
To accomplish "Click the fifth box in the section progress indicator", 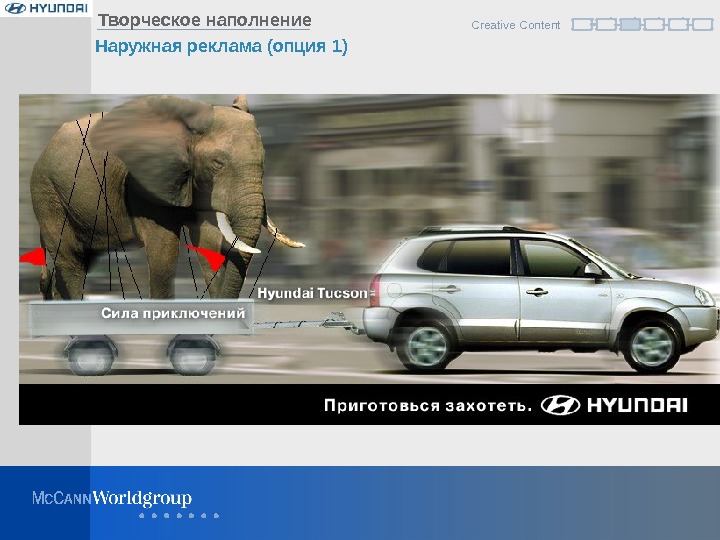I will tap(678, 24).
